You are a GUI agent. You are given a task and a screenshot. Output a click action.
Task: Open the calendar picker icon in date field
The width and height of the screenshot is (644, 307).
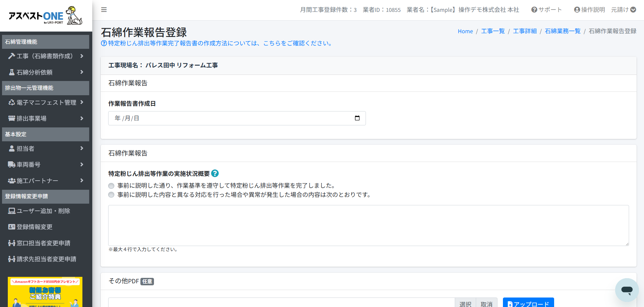pyautogui.click(x=357, y=118)
